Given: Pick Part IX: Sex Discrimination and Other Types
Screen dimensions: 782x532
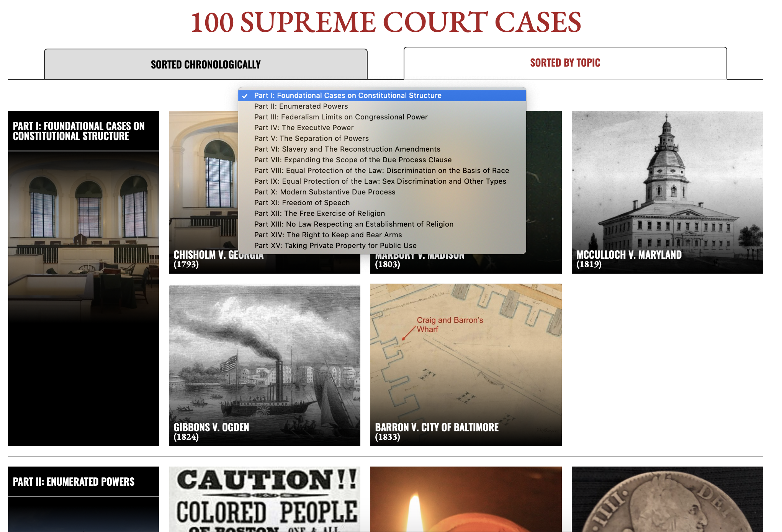Looking at the screenshot, I should click(382, 181).
